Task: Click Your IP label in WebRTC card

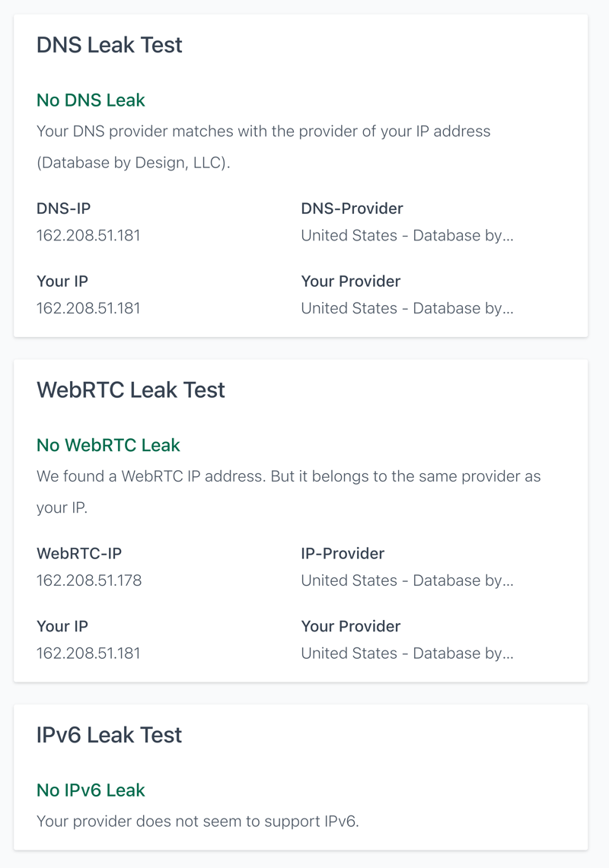Action: pos(62,627)
